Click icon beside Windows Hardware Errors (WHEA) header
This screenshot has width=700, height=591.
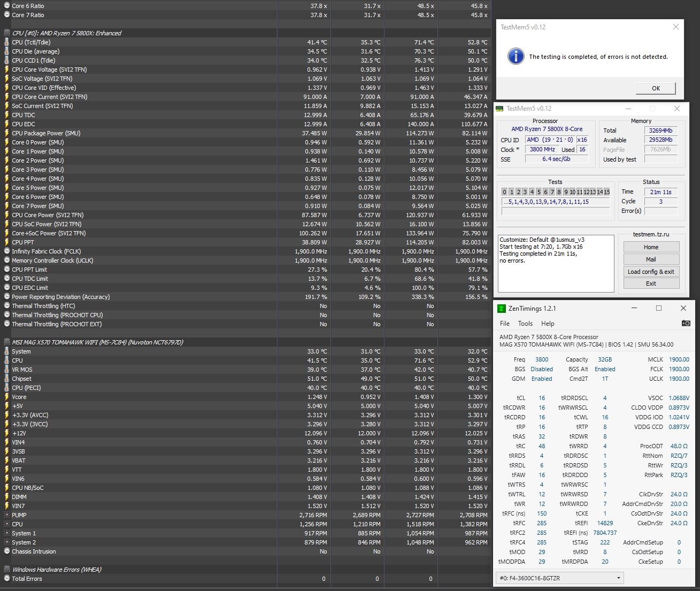click(x=6, y=570)
